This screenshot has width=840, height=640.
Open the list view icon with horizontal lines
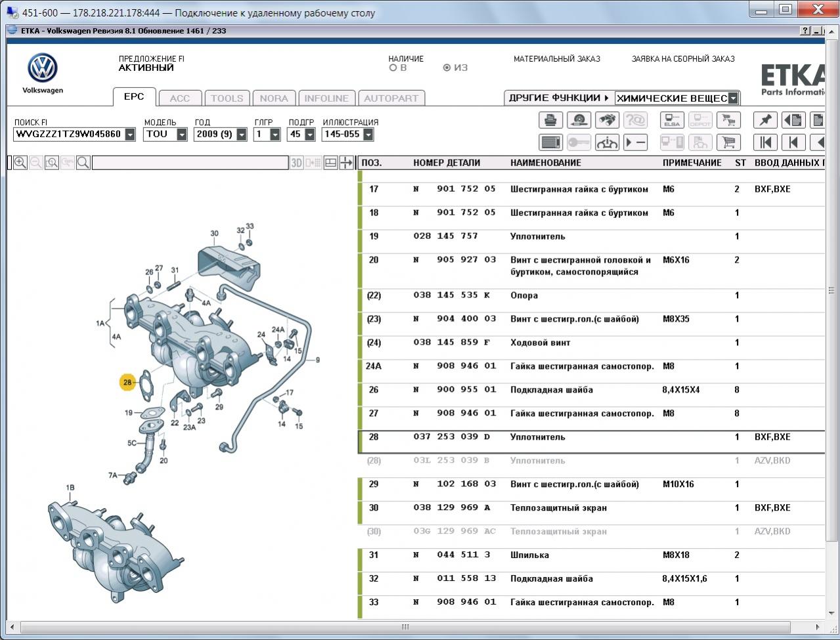click(x=550, y=142)
